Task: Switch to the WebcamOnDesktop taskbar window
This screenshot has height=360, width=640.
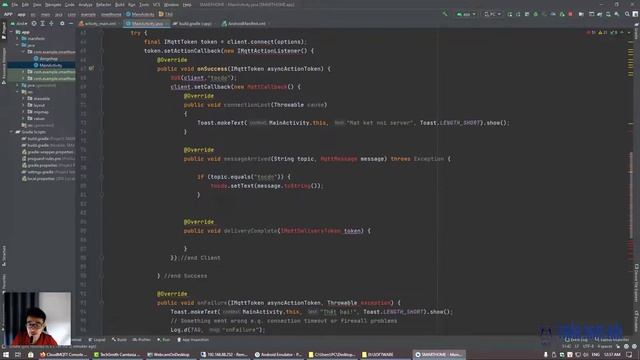Action: click(x=170, y=355)
